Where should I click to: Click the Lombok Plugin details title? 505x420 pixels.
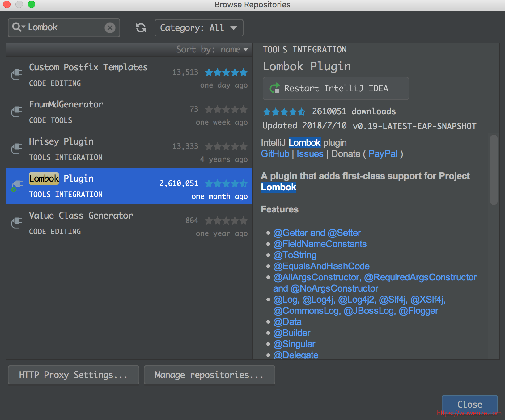coord(307,66)
